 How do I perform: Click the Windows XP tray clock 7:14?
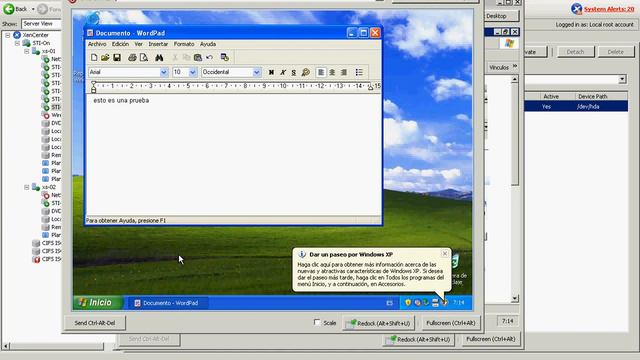point(459,302)
